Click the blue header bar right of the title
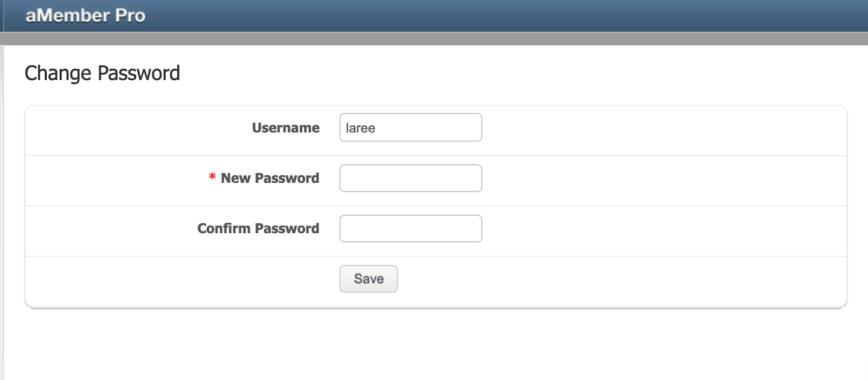 tap(488, 15)
